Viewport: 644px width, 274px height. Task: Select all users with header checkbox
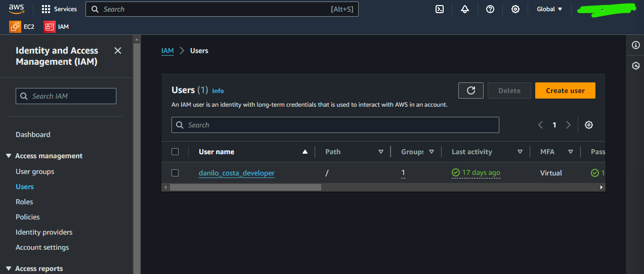(175, 152)
